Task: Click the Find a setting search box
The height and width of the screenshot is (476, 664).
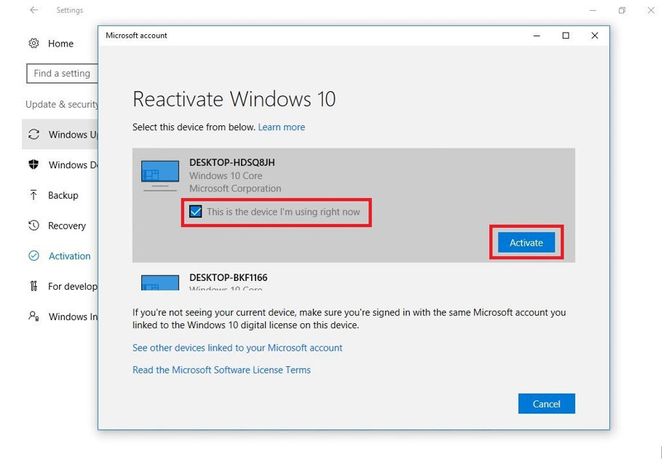Action: pyautogui.click(x=62, y=73)
